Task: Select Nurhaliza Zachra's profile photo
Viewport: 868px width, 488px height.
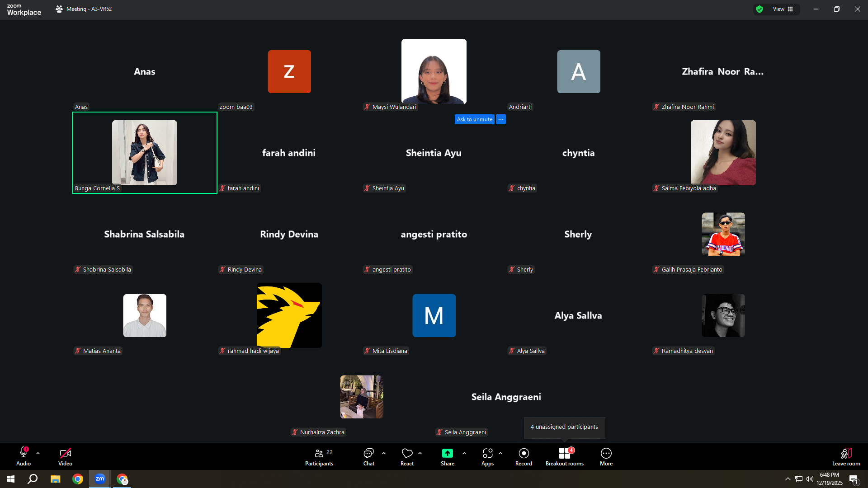Action: (362, 397)
